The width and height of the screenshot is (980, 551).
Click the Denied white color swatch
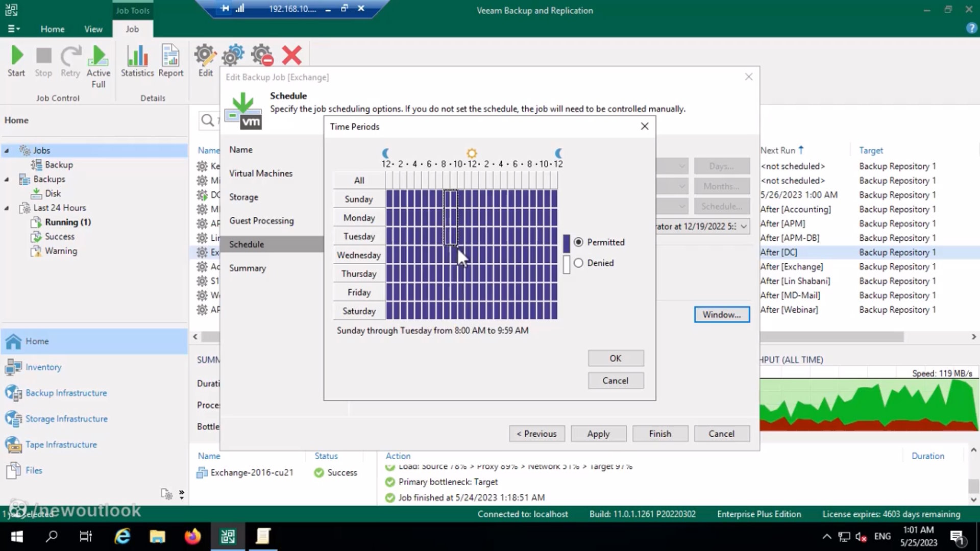point(566,264)
